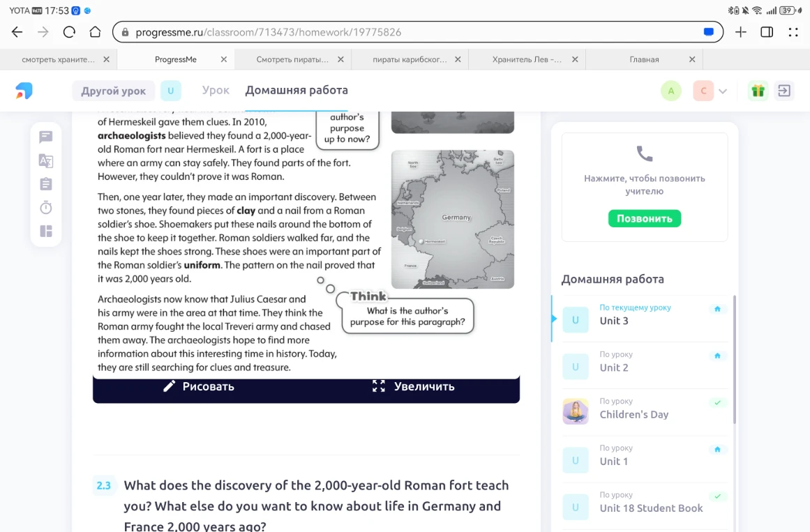Open the chat icon in left sidebar
The image size is (810, 532).
pos(45,137)
